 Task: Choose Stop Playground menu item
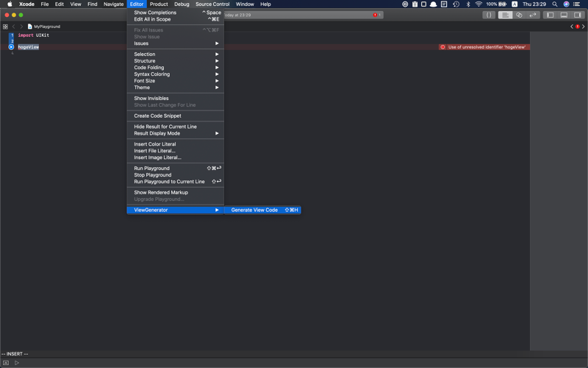coord(175,175)
